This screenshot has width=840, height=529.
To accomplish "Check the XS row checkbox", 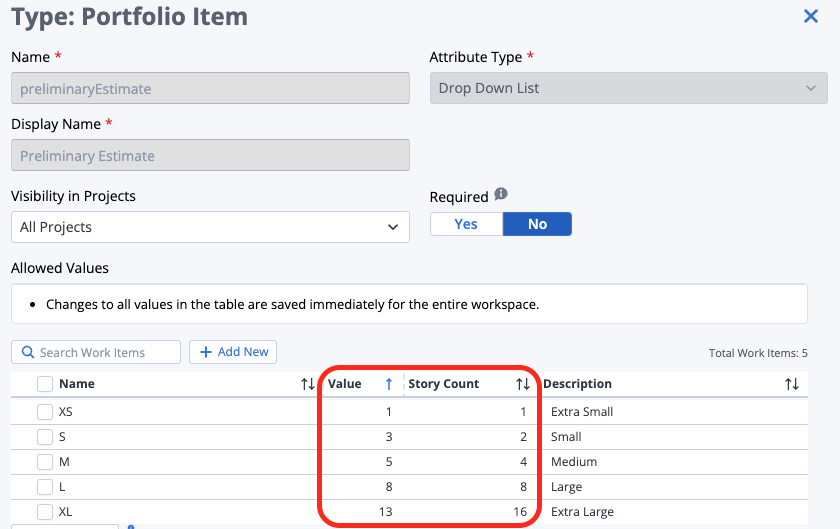I will [x=45, y=412].
